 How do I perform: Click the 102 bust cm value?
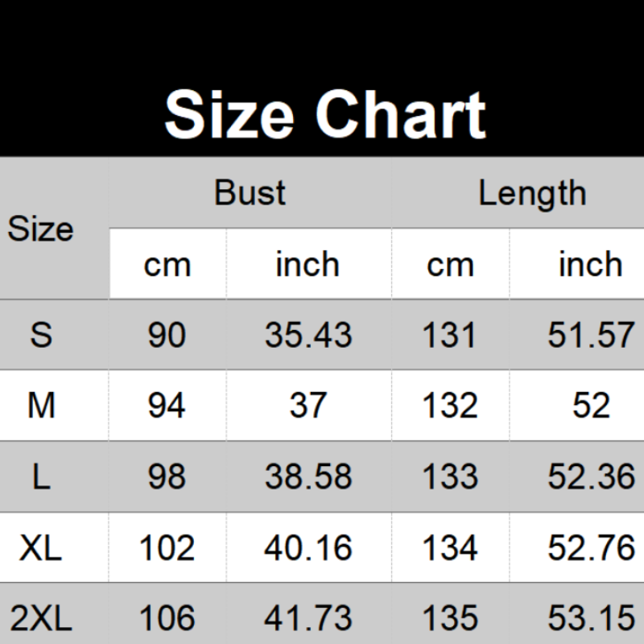click(167, 547)
